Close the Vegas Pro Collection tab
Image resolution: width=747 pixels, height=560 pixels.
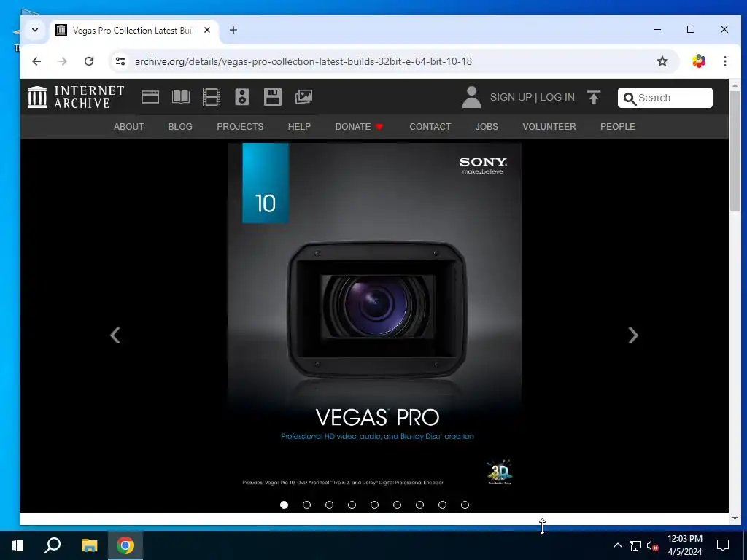coord(207,30)
